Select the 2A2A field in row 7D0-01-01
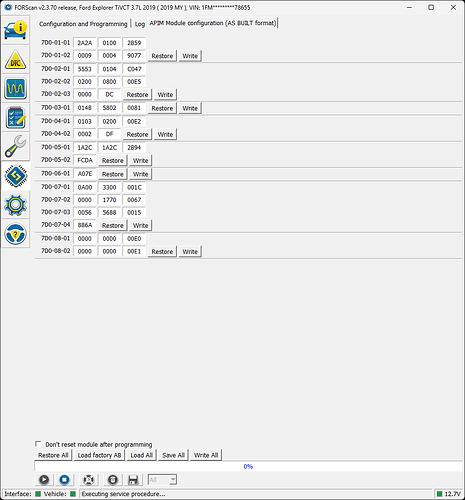Screen dimensions: 465x500 pyautogui.click(x=85, y=43)
